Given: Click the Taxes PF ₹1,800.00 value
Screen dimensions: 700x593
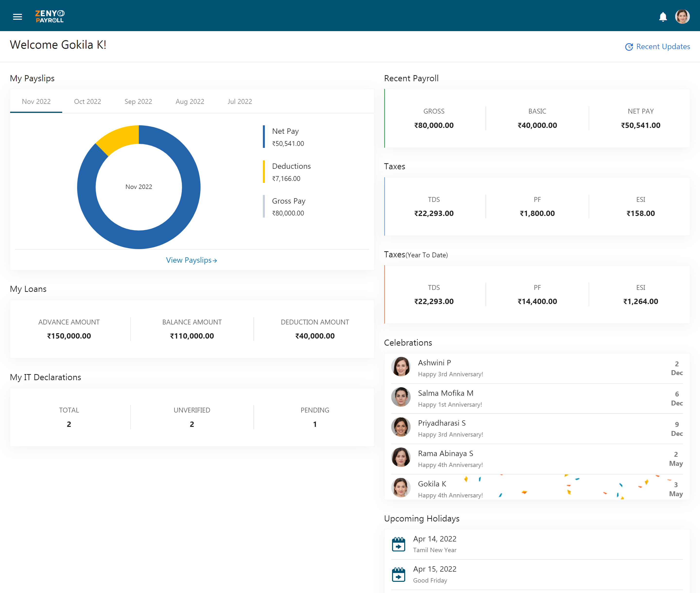Looking at the screenshot, I should (537, 214).
